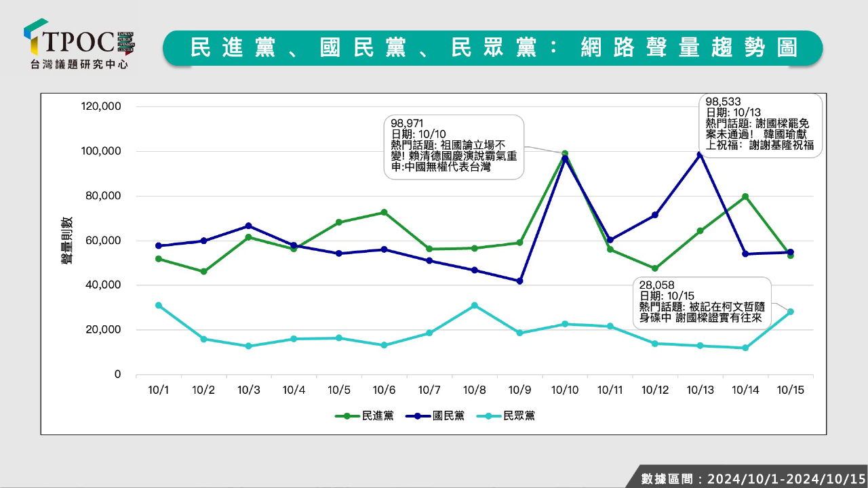Image resolution: width=868 pixels, height=488 pixels.
Task: Click the 民眾黨 data point on 10/15
Action: pos(790,312)
